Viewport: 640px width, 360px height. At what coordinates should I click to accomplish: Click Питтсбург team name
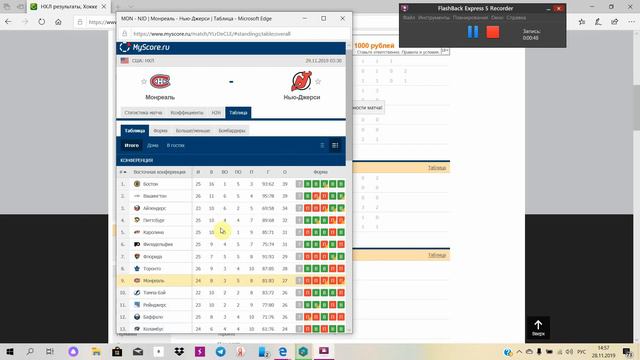tap(153, 220)
